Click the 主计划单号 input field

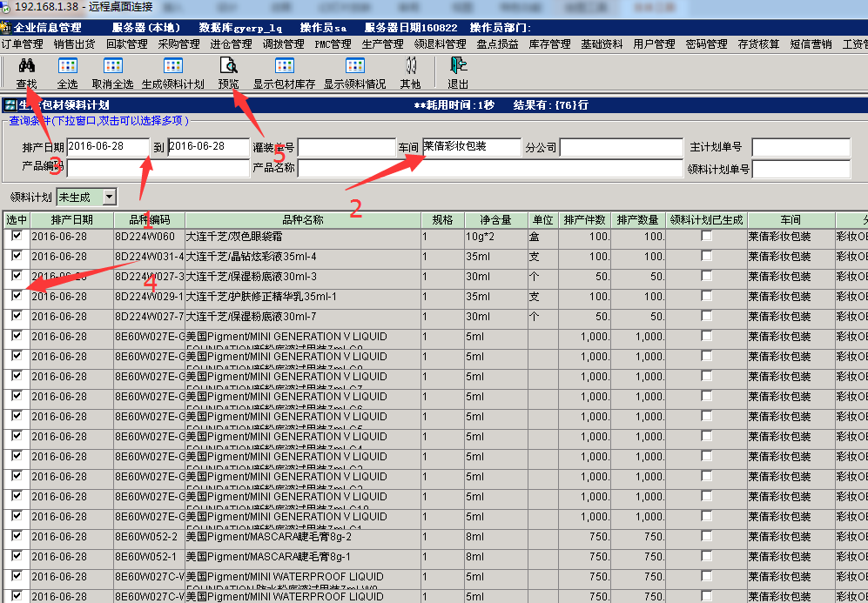(801, 148)
